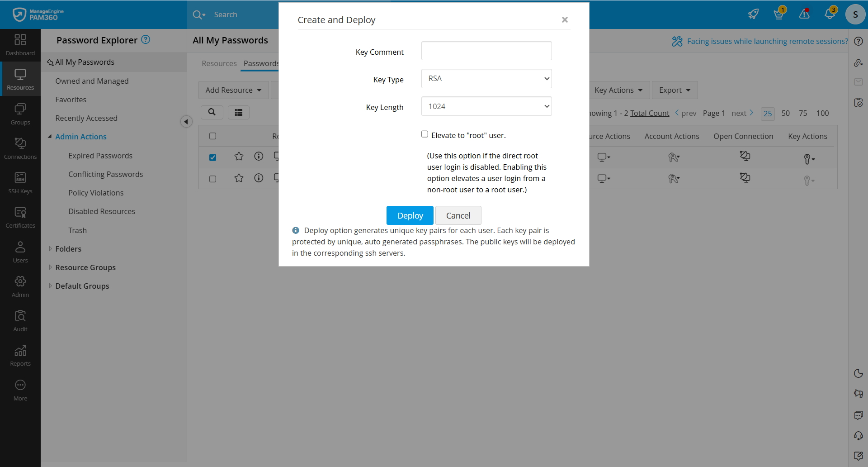Enable Elevate to "root" user checkbox
This screenshot has width=868, height=467.
click(x=425, y=134)
